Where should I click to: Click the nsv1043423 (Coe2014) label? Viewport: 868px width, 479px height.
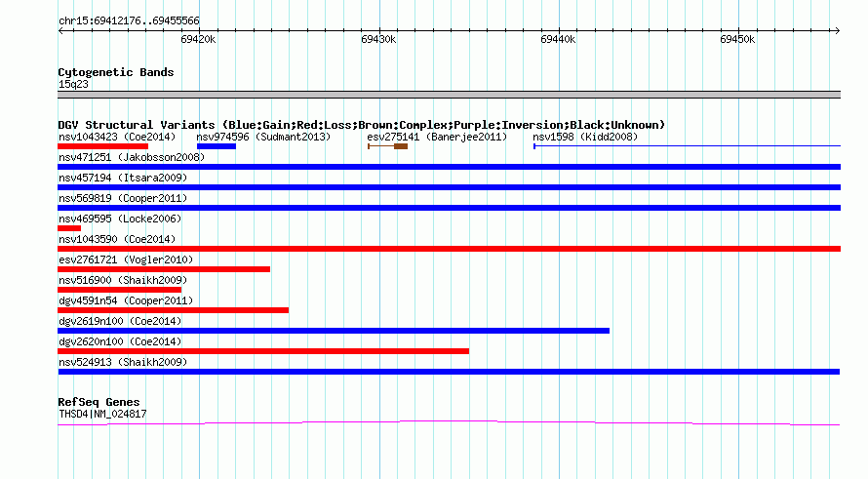pyautogui.click(x=117, y=137)
